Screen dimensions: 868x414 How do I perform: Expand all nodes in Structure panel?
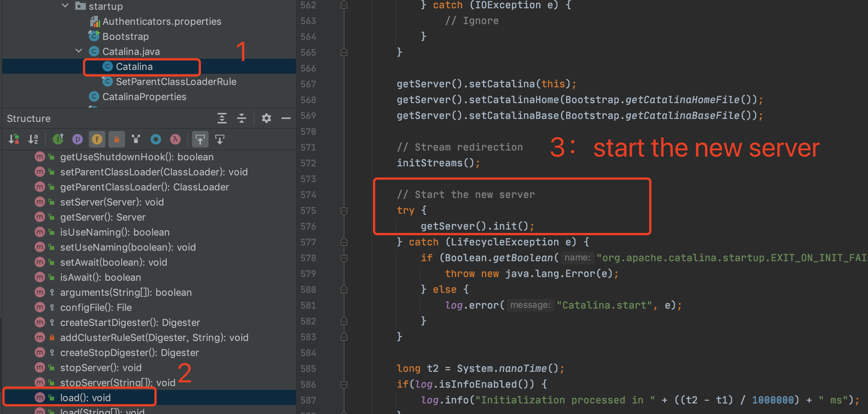[x=222, y=118]
